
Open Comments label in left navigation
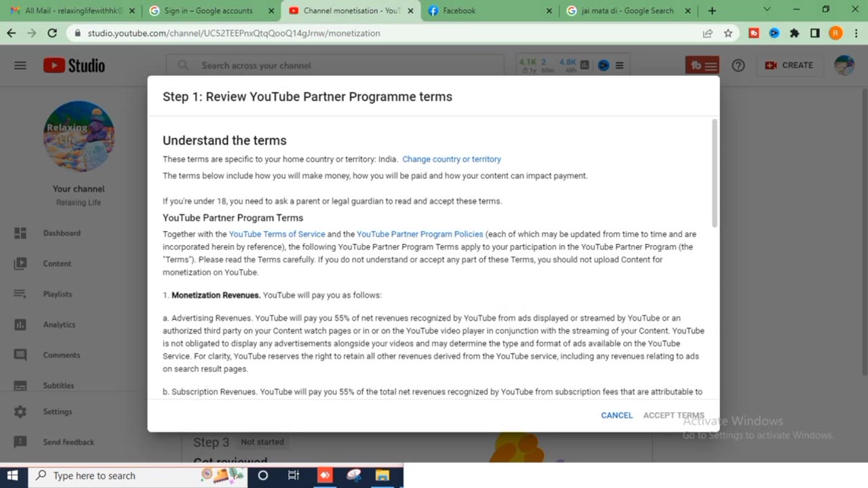click(62, 355)
